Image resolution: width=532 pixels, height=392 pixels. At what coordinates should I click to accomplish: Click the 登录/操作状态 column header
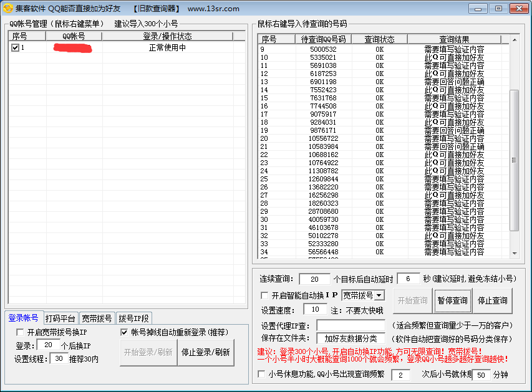coord(168,36)
